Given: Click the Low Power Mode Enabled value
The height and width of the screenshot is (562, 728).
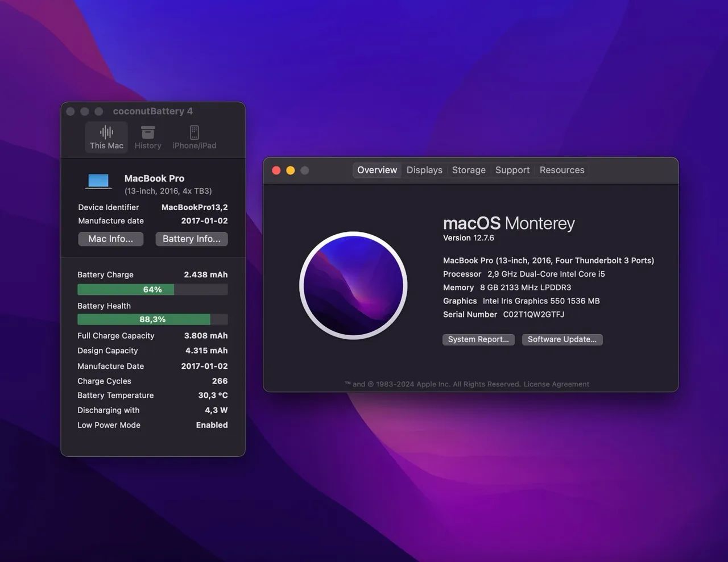Looking at the screenshot, I should (x=212, y=425).
